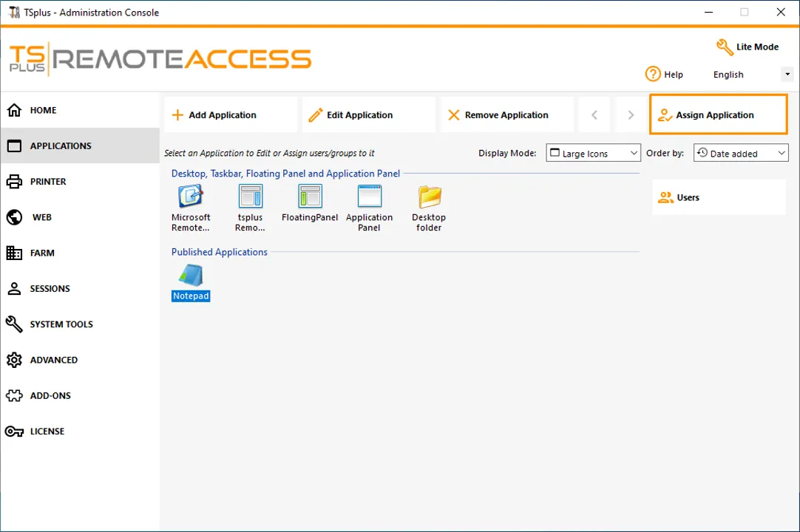
Task: Open the Microsoft Remote Desktop application icon
Action: (191, 197)
